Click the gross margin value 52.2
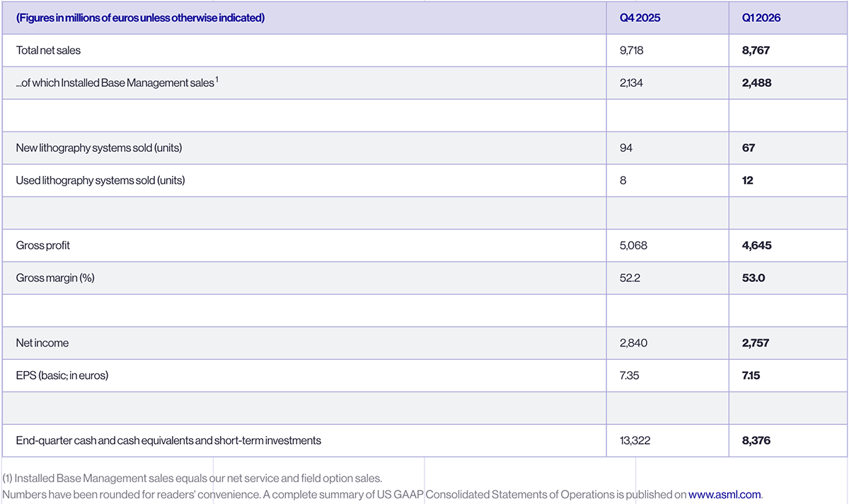The image size is (849, 504). pos(630,278)
